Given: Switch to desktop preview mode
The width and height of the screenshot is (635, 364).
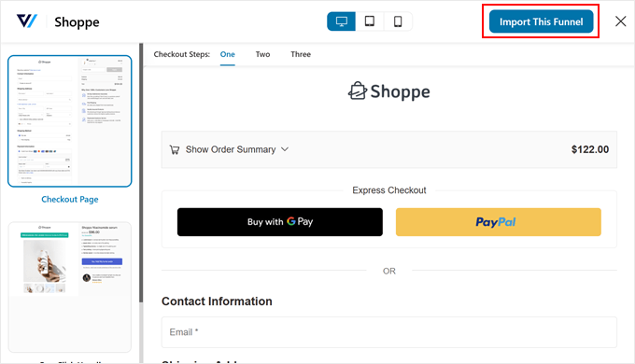Looking at the screenshot, I should [x=342, y=21].
